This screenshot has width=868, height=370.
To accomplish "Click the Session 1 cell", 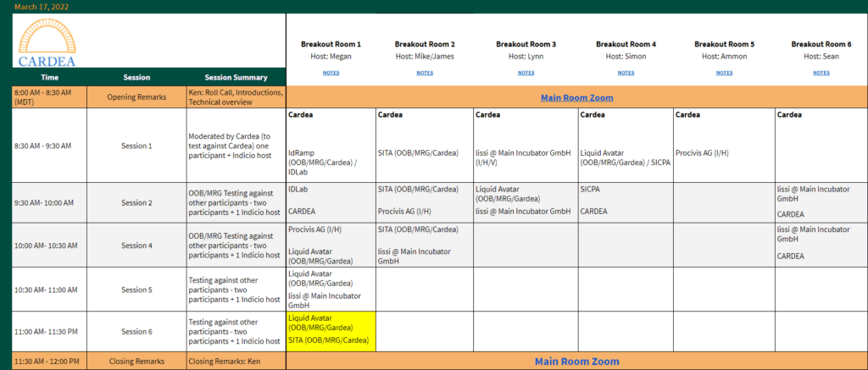I will click(x=136, y=146).
